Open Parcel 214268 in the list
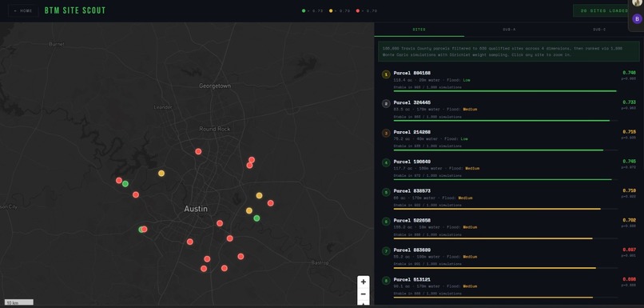 pyautogui.click(x=412, y=132)
